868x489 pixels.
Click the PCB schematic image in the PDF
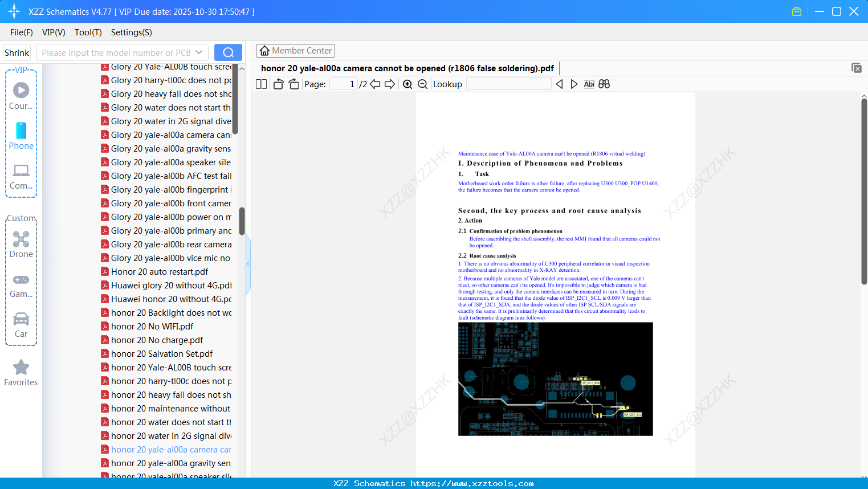[x=556, y=379]
